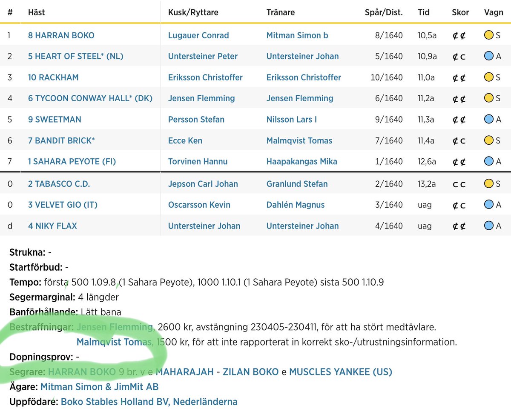The width and height of the screenshot is (511, 420).
Task: Click yellow sulky icon for Tabasco C.D.
Action: (489, 184)
